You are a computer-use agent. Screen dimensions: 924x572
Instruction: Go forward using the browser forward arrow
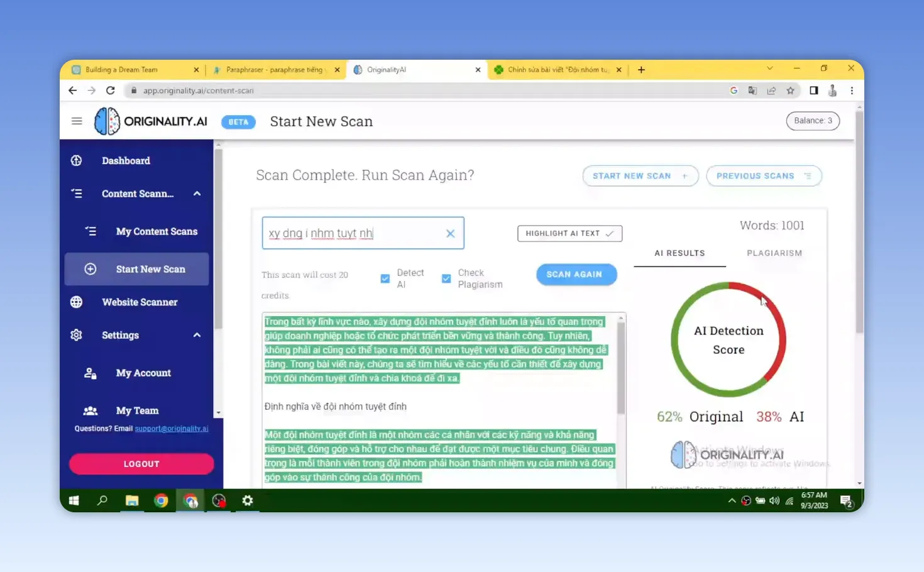pos(92,91)
